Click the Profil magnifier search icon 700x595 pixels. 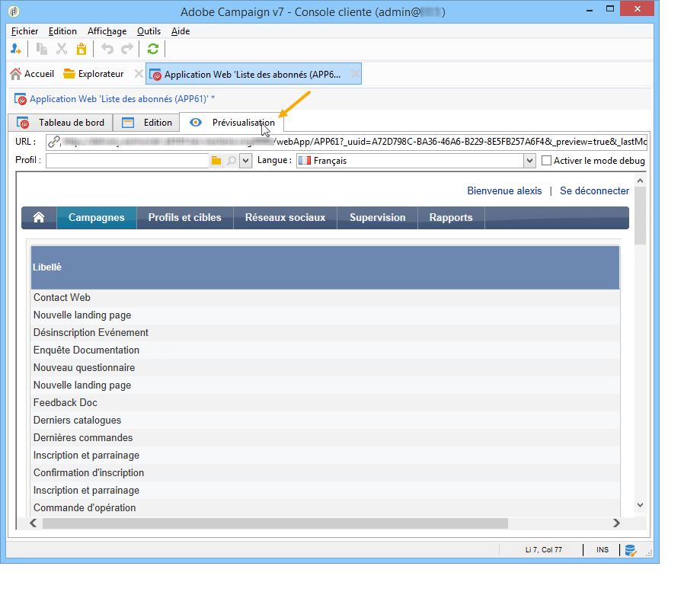[232, 161]
